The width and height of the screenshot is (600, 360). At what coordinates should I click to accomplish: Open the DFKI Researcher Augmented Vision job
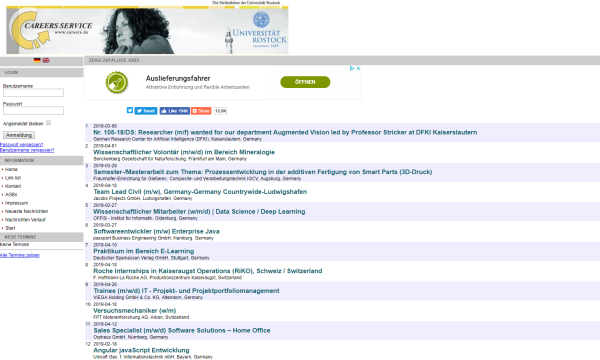tap(285, 132)
